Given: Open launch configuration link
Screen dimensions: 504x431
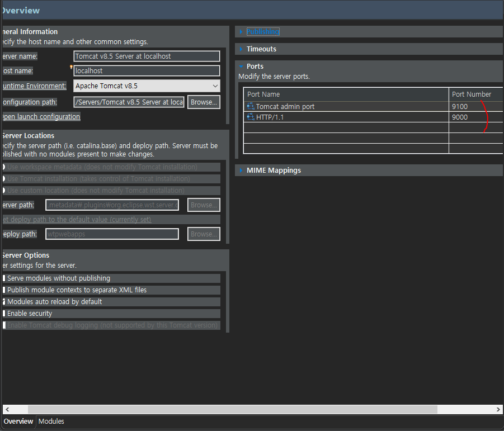Looking at the screenshot, I should [41, 117].
